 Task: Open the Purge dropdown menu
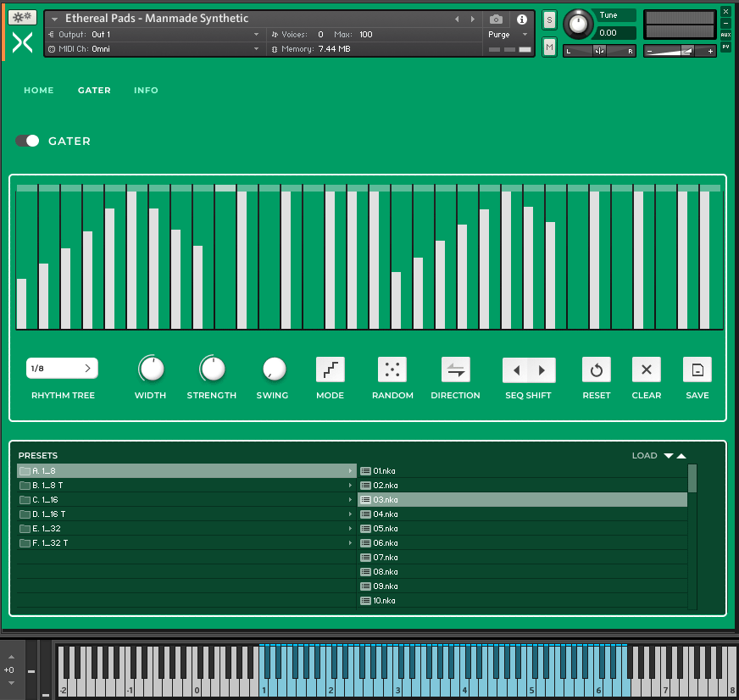[507, 35]
